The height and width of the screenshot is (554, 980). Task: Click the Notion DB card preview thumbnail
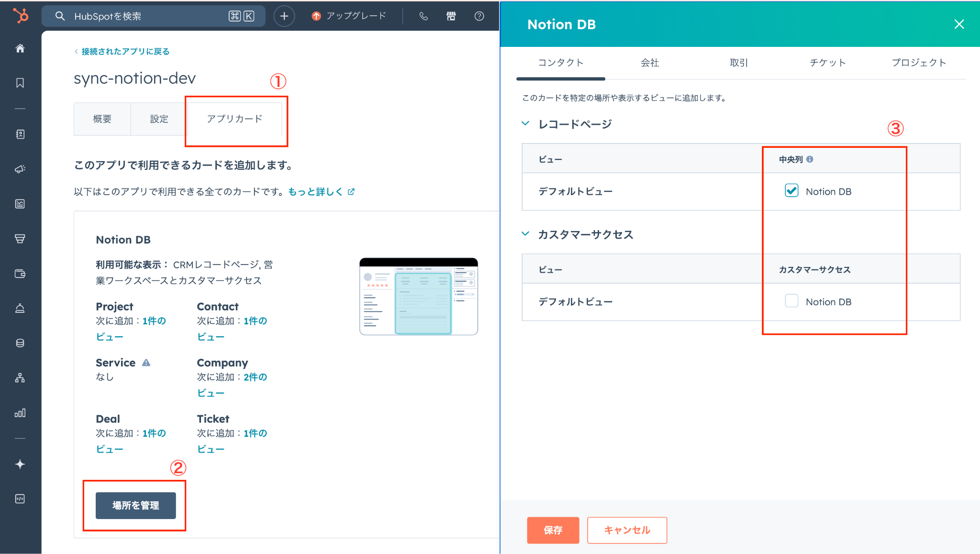pyautogui.click(x=419, y=297)
